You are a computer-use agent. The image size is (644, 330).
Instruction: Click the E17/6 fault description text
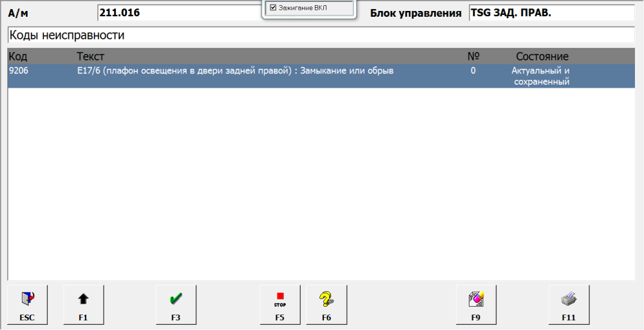pyautogui.click(x=235, y=71)
